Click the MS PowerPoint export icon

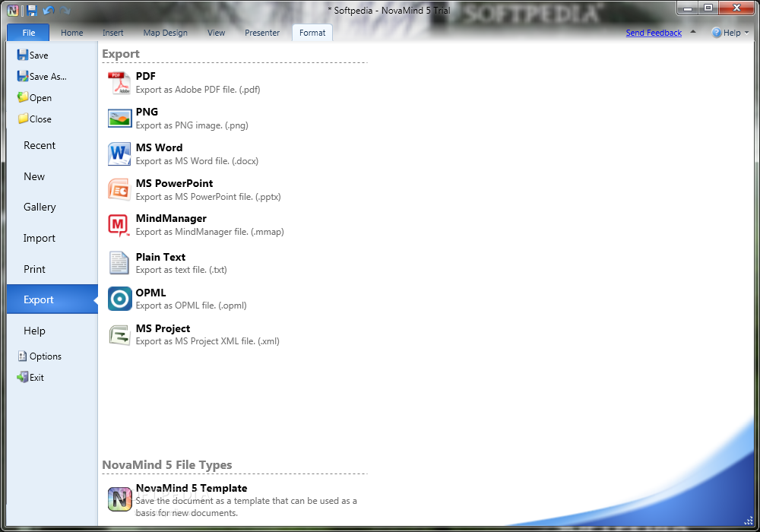pos(119,190)
